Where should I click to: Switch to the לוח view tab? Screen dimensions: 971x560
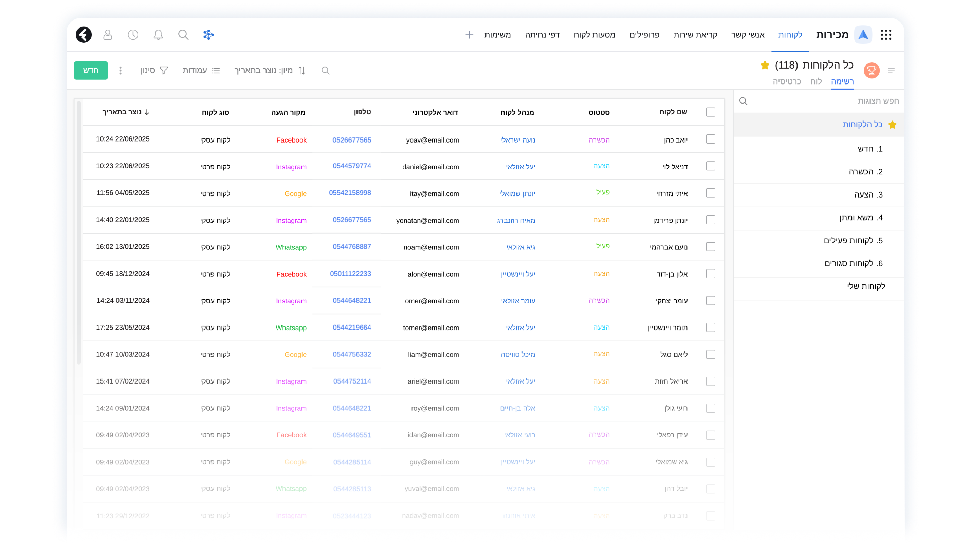(x=816, y=81)
